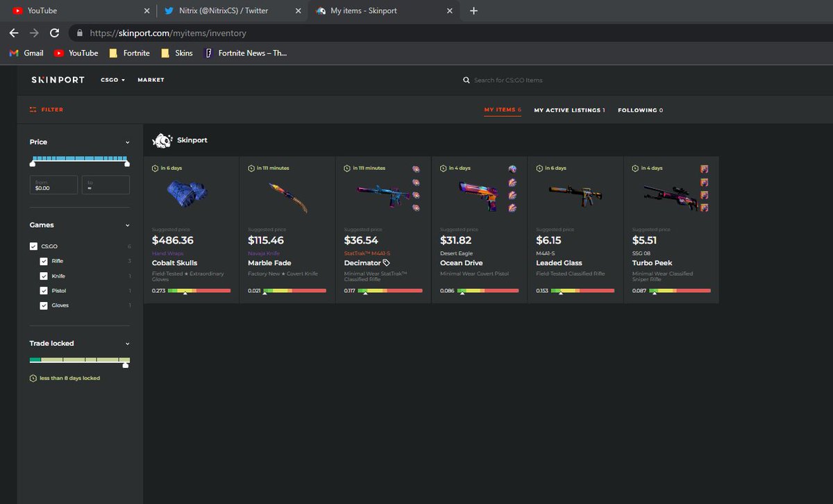This screenshot has height=504, width=833.
Task: Uncheck the Knife checkbox
Action: pyautogui.click(x=44, y=276)
